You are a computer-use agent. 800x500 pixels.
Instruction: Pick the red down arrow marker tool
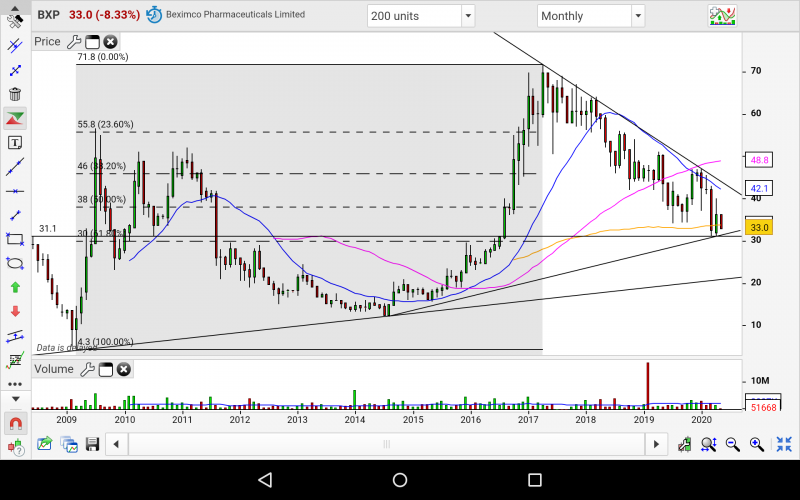click(15, 311)
